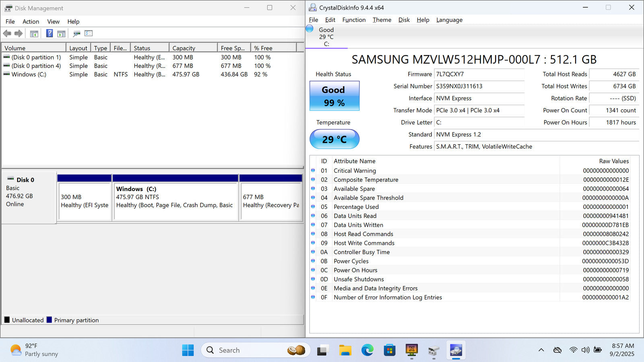Select Windows (C:) 475.97 GB partition block
The width and height of the screenshot is (644, 362).
(175, 201)
